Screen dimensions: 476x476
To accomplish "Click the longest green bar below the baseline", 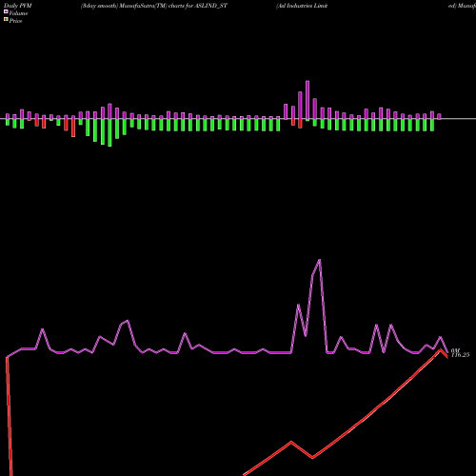I will click(x=109, y=132).
